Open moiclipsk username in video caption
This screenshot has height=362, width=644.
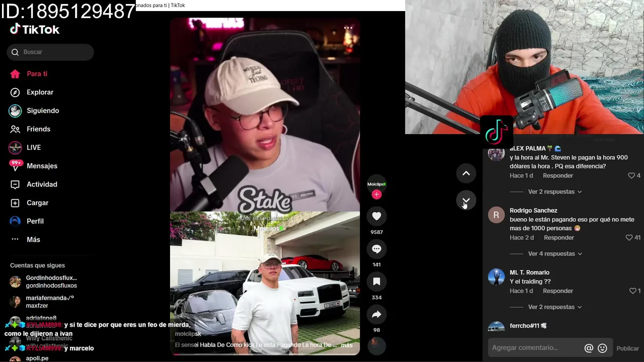click(188, 334)
